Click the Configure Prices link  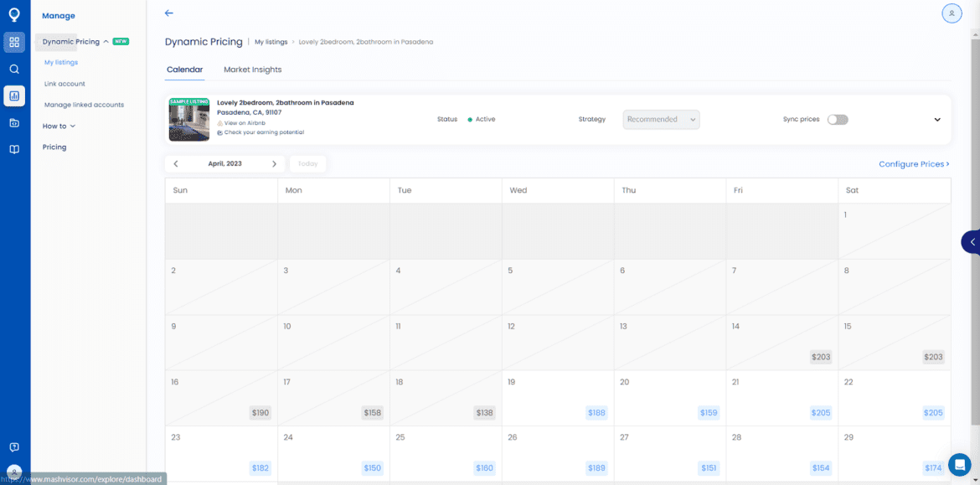[x=913, y=164]
